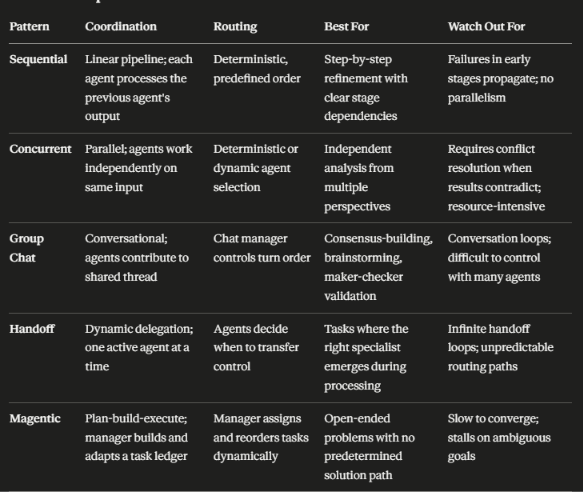This screenshot has width=583, height=492.
Task: Select the Magentic pattern row label
Action: click(35, 418)
